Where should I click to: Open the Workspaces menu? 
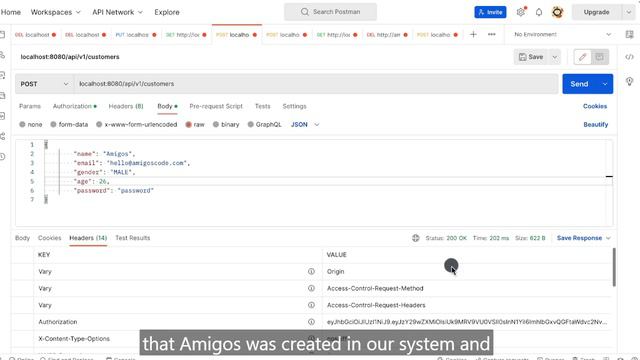coord(56,12)
